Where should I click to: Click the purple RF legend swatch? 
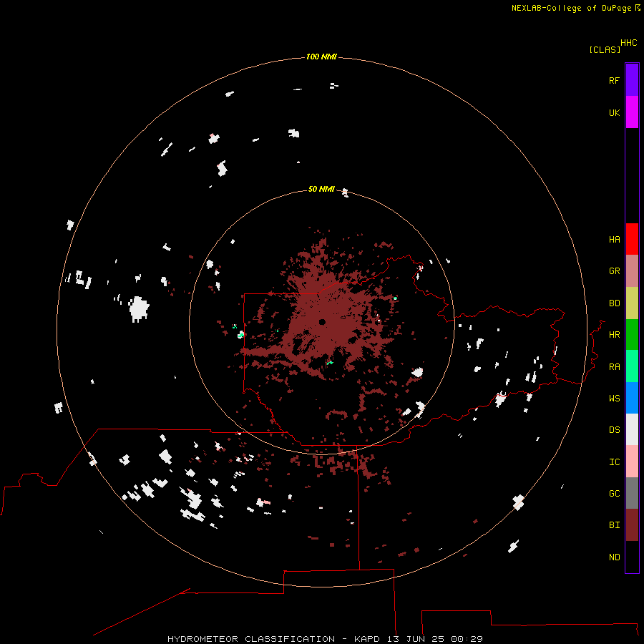click(x=632, y=80)
